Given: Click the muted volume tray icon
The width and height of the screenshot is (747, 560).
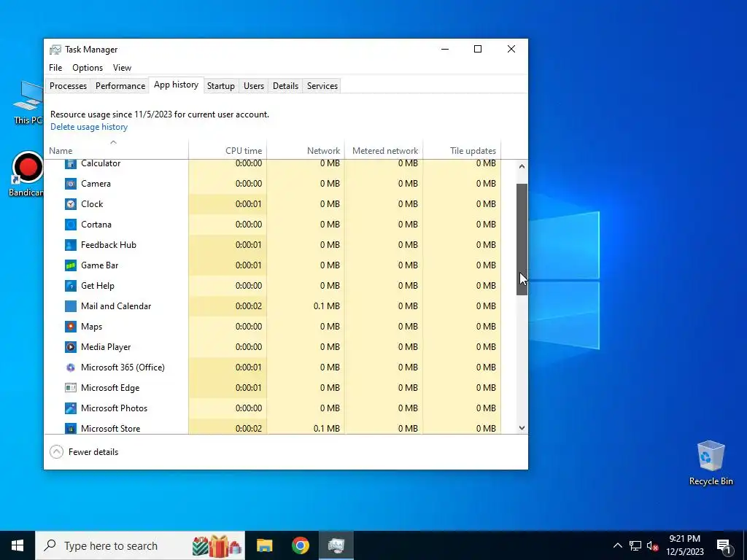Looking at the screenshot, I should coord(652,545).
